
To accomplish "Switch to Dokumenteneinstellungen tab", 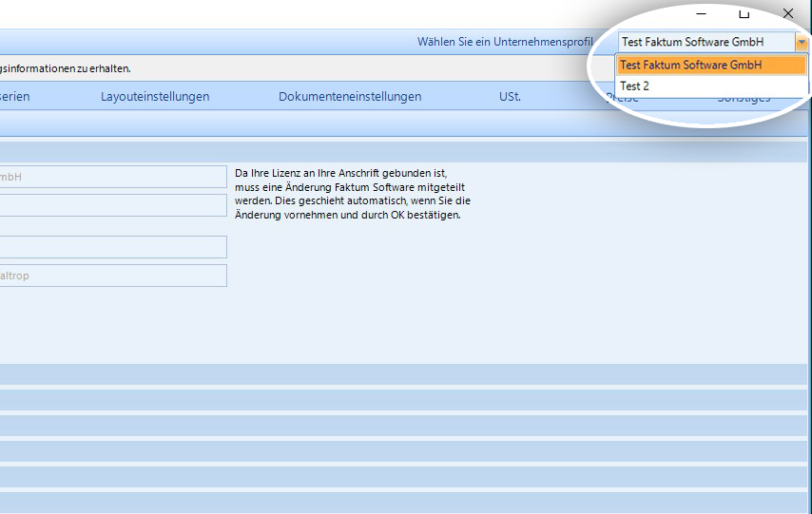I will tap(350, 96).
